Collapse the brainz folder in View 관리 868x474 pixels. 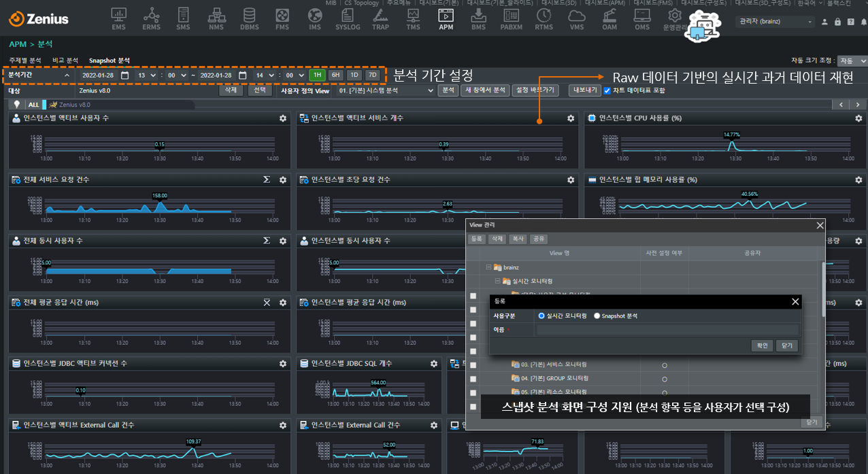click(488, 267)
